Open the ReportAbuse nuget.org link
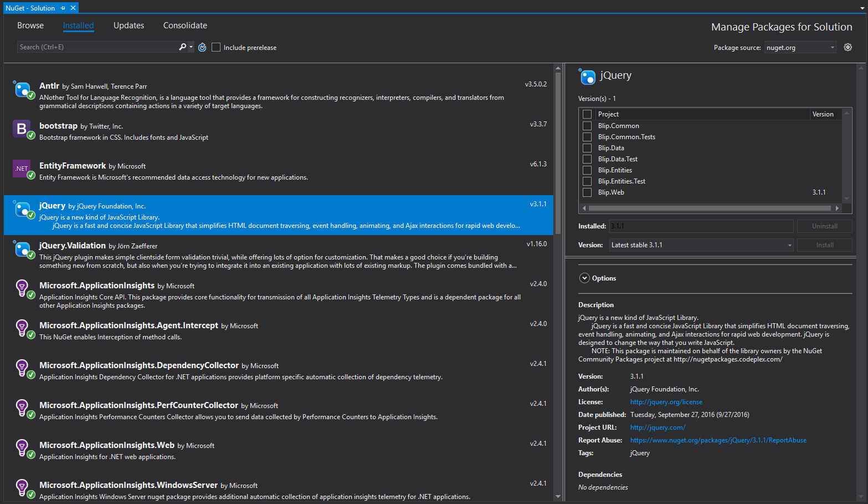Screen dimensions: 868x504 tap(718, 440)
